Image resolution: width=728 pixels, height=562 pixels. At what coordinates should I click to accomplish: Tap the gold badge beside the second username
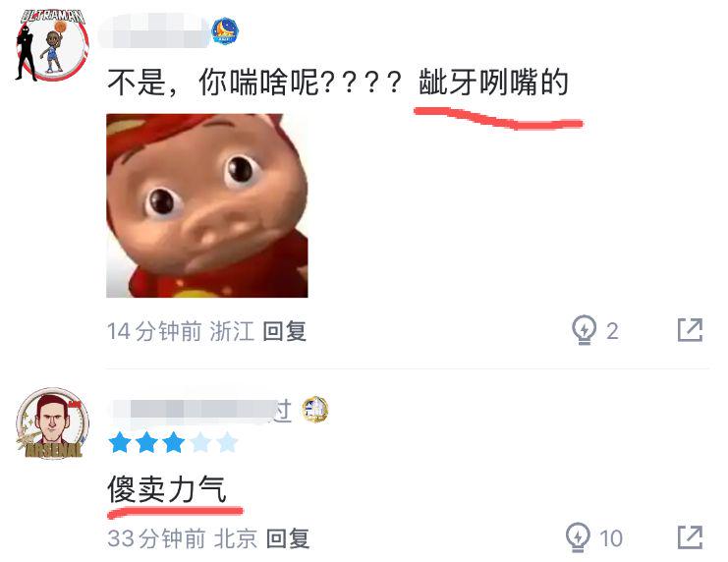coord(315,409)
